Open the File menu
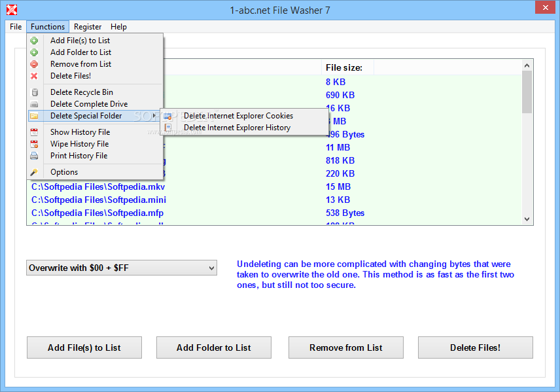The width and height of the screenshot is (560, 392). click(16, 27)
